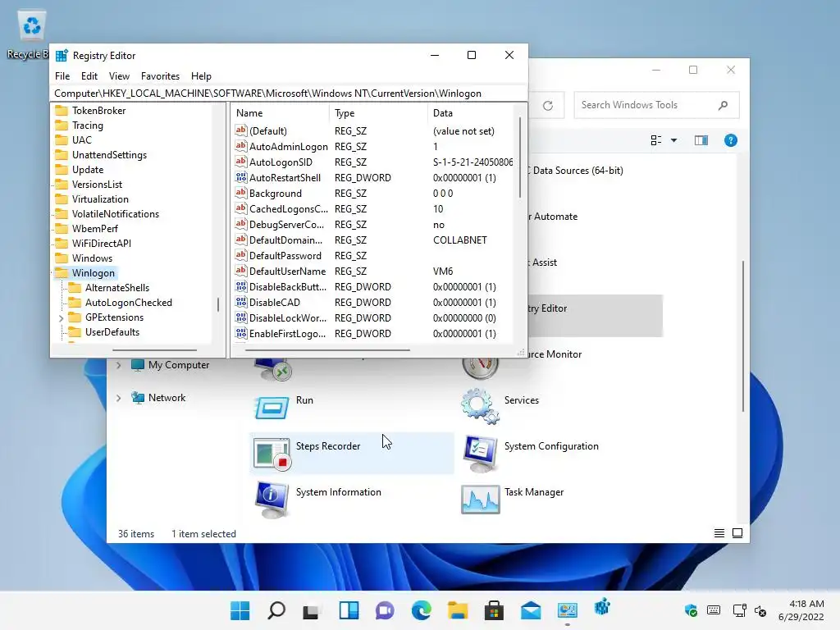
Task: Click the search magnifier in Windows Tools
Action: pos(723,105)
